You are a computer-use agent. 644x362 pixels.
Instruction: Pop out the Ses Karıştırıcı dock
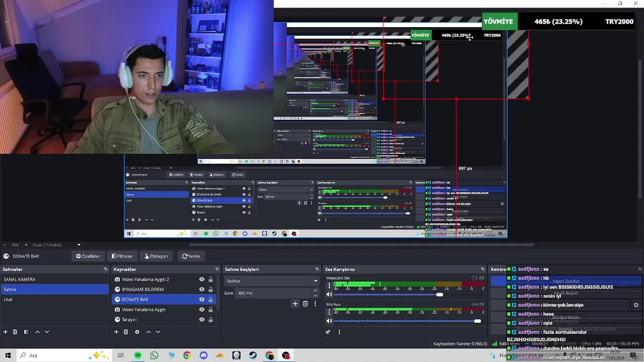[482, 269]
